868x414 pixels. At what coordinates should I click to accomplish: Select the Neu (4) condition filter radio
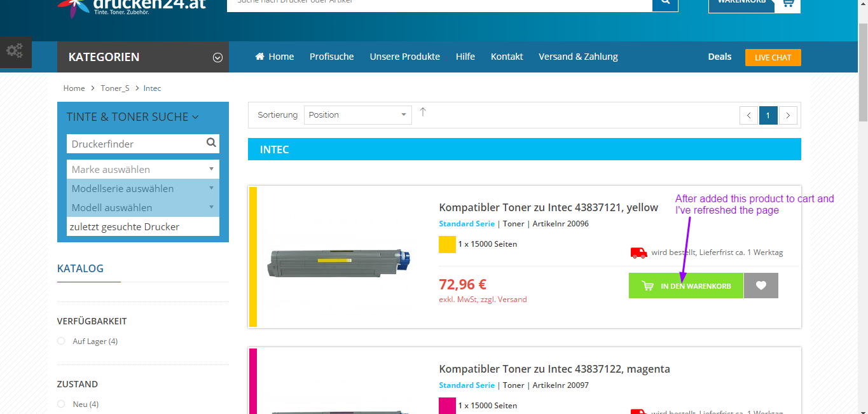point(61,404)
